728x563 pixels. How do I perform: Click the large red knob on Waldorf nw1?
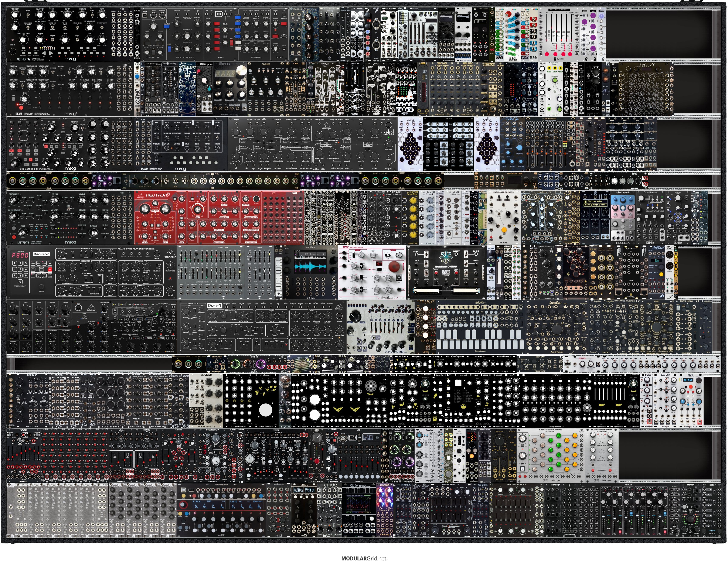tap(394, 267)
